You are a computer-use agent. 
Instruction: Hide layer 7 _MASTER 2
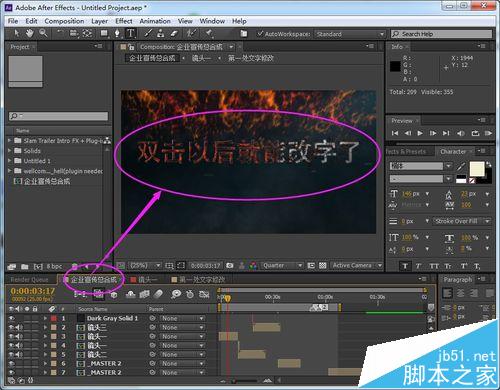pyautogui.click(x=12, y=372)
